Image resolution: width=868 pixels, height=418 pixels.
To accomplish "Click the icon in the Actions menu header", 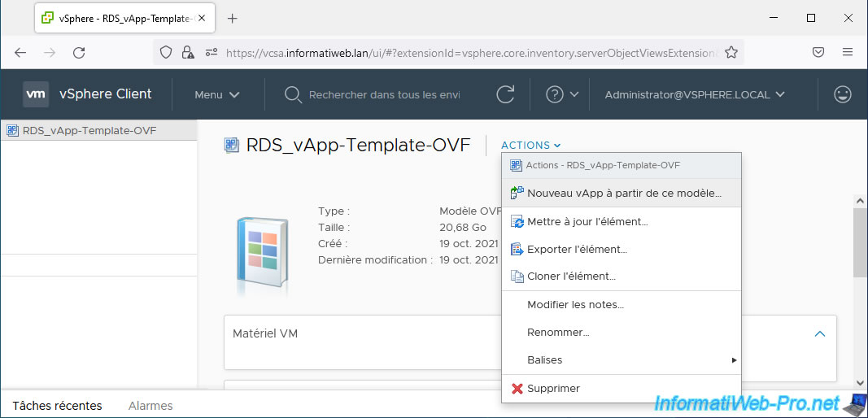I will (x=517, y=165).
